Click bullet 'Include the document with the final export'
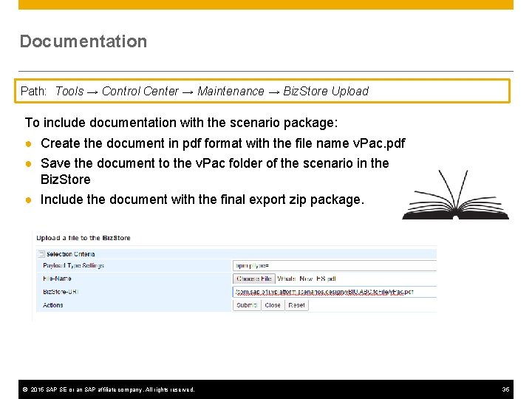532x399 pixels. tap(202, 199)
